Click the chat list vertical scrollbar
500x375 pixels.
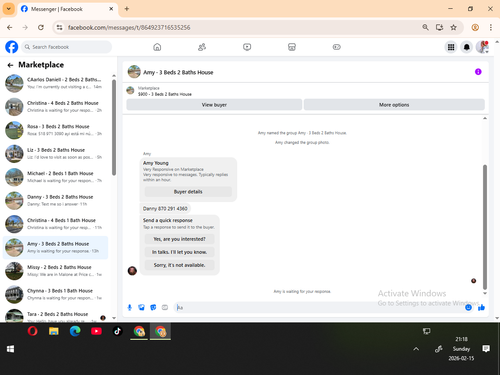point(114,127)
